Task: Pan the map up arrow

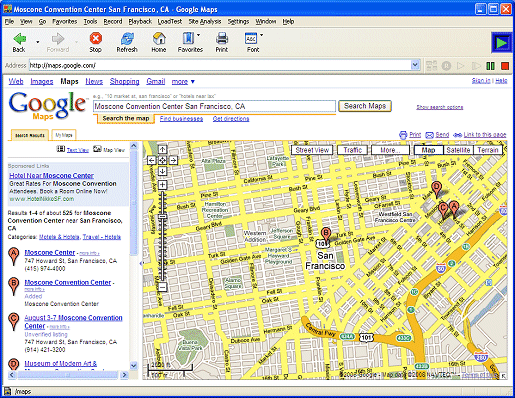Action: 162,149
